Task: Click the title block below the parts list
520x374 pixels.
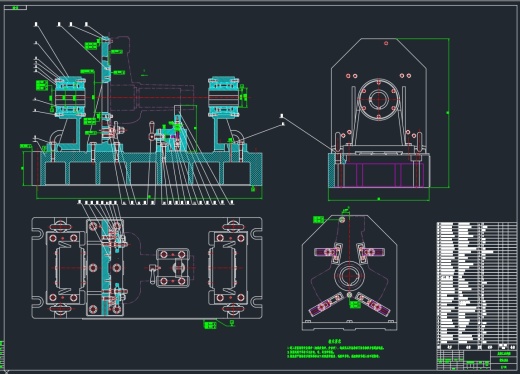Action: click(477, 360)
